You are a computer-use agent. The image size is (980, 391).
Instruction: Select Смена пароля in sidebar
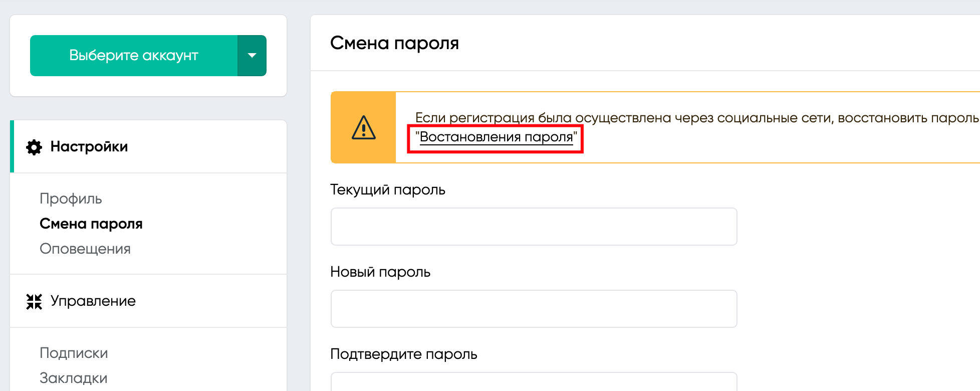(91, 224)
